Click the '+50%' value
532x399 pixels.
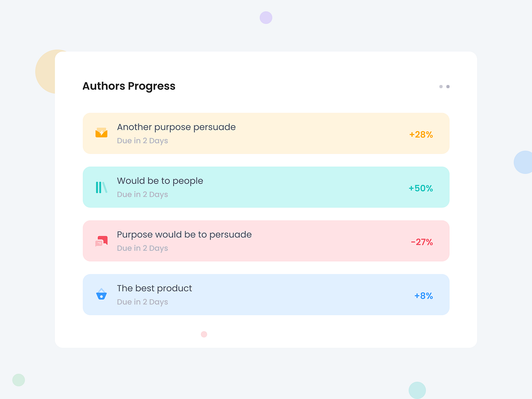[x=421, y=188]
